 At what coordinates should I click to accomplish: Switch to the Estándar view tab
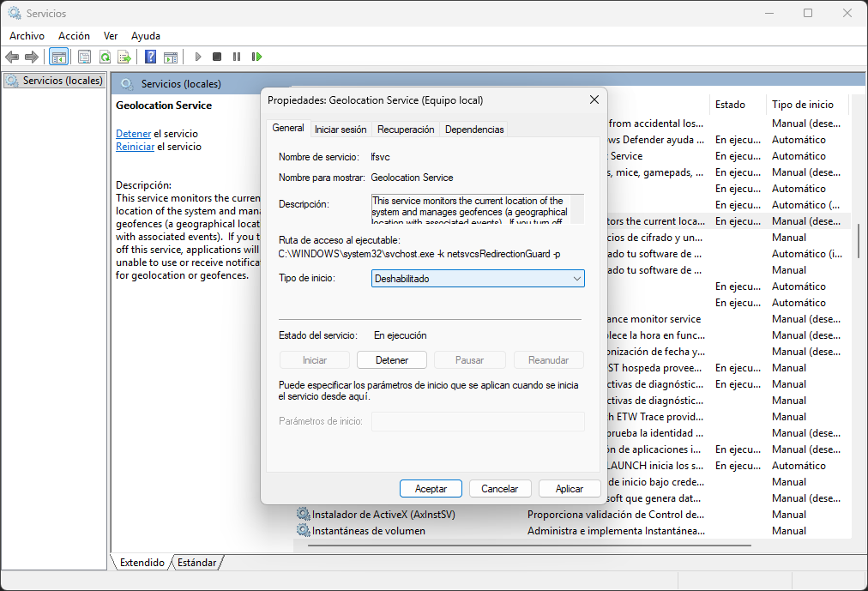196,562
